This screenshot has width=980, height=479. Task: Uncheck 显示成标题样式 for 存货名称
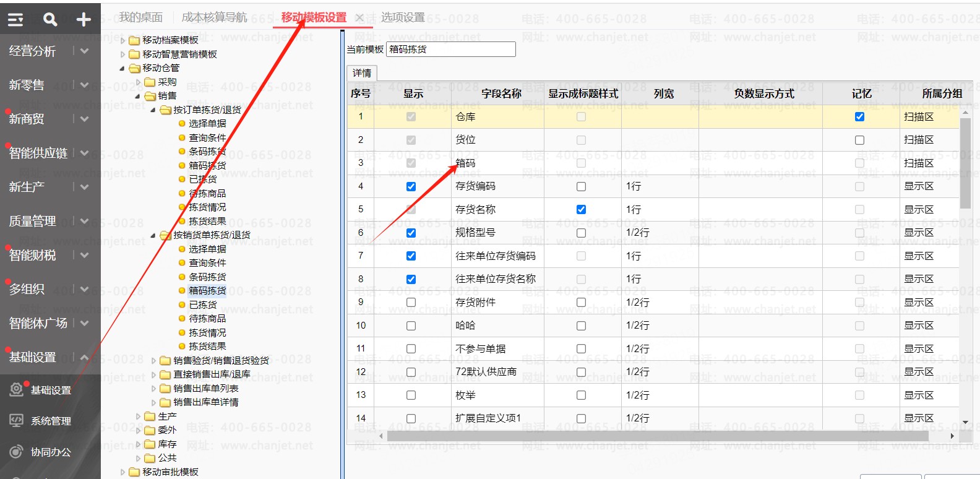tap(581, 209)
